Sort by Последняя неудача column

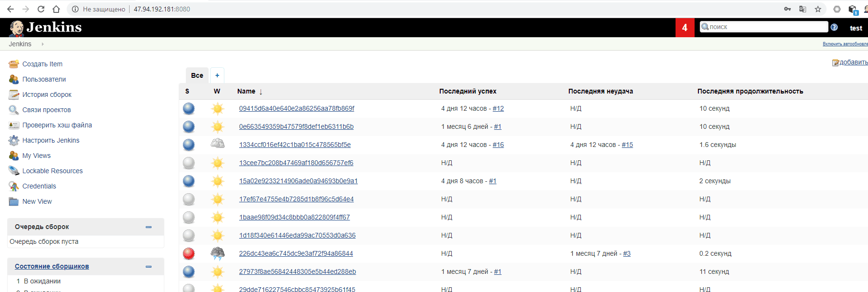point(600,91)
